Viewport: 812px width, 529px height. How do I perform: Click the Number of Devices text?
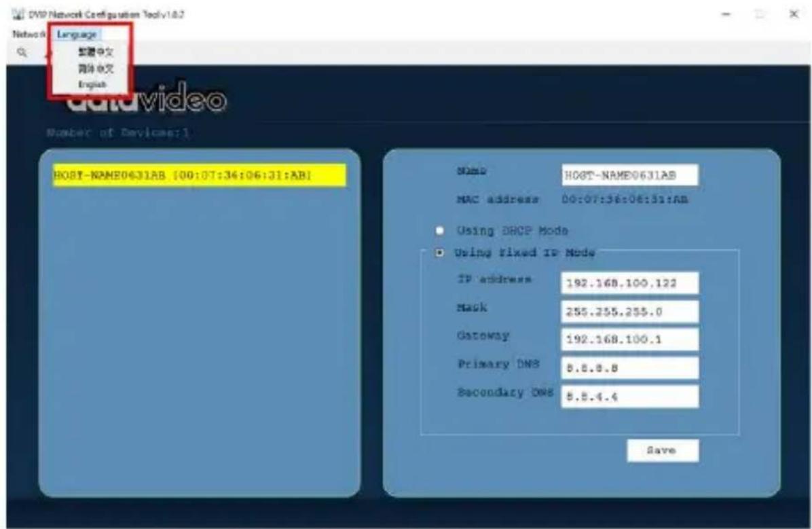118,132
